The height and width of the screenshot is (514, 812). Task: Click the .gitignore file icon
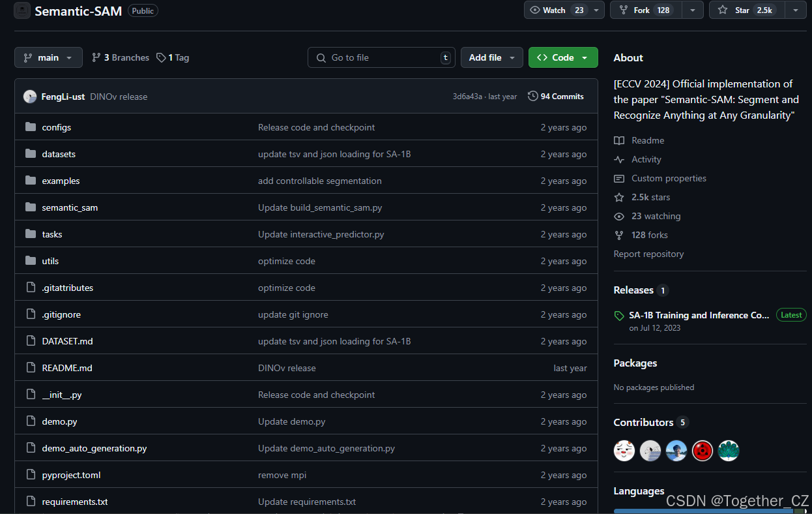[30, 314]
